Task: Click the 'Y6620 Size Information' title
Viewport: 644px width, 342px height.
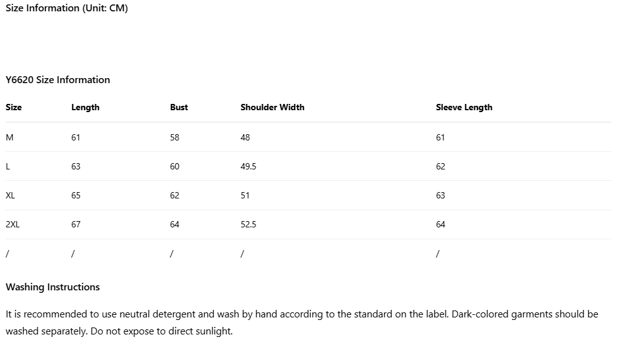Action: click(x=58, y=80)
